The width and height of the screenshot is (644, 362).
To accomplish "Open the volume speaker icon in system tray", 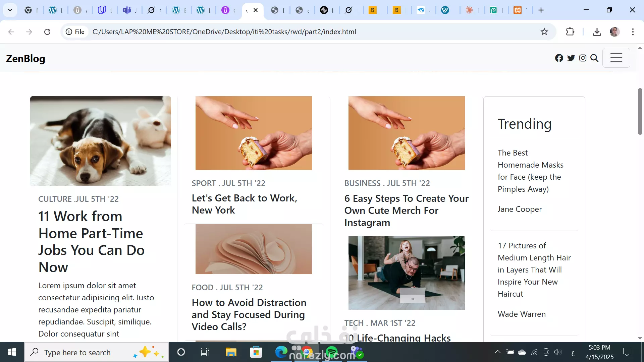I will 557,352.
